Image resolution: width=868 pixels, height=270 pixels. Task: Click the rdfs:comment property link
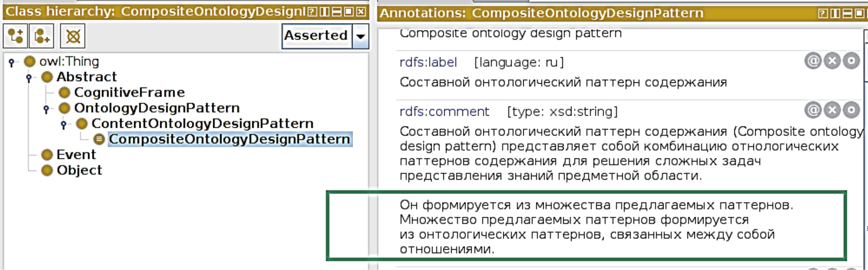[444, 111]
